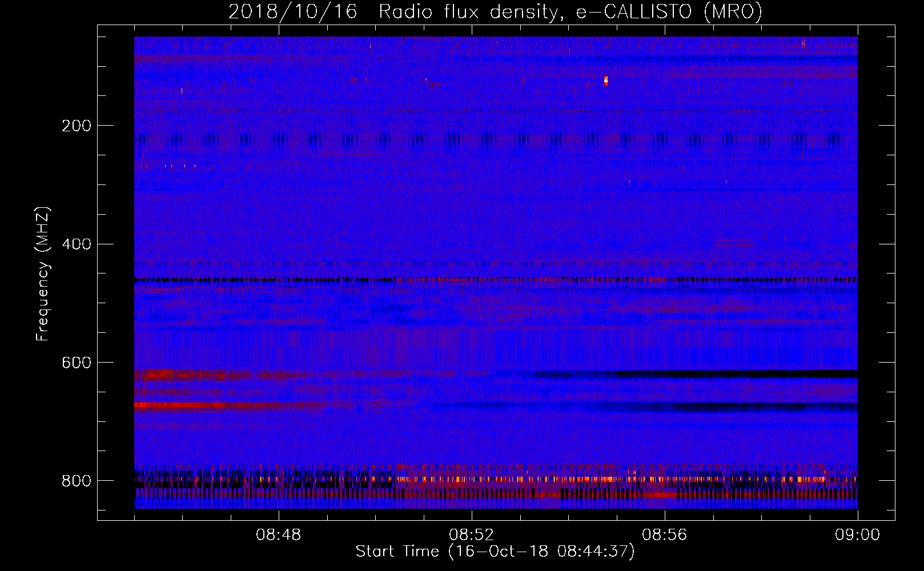Screen dimensions: 924x571
Task: Click the 08:56 time tick label
Action: coord(665,535)
